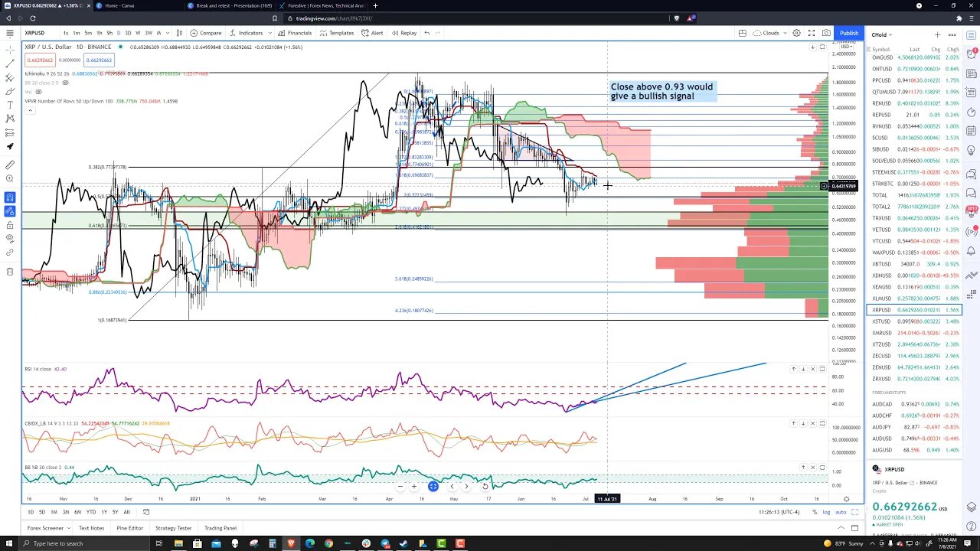Open chart settings gear icon
This screenshot has width=980, height=551.
796,33
